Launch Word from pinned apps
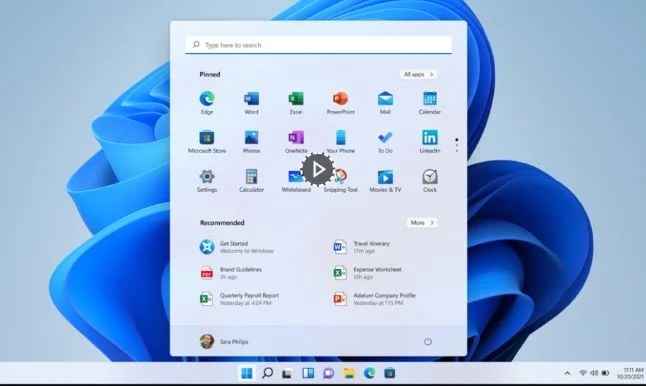 [x=251, y=103]
